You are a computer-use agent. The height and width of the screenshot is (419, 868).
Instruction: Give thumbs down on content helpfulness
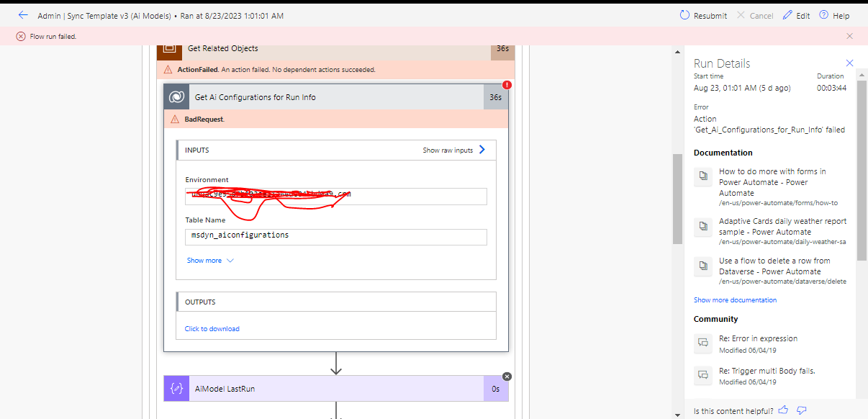coord(801,410)
